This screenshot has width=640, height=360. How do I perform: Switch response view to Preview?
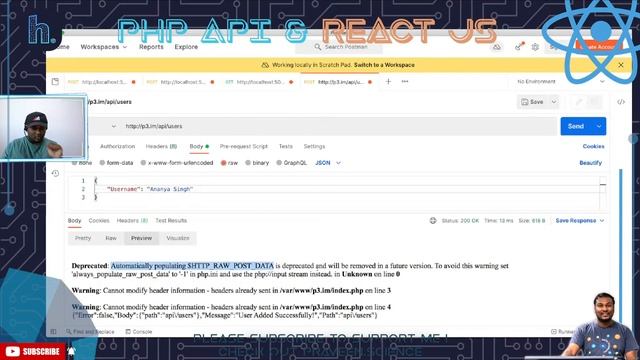pos(141,238)
